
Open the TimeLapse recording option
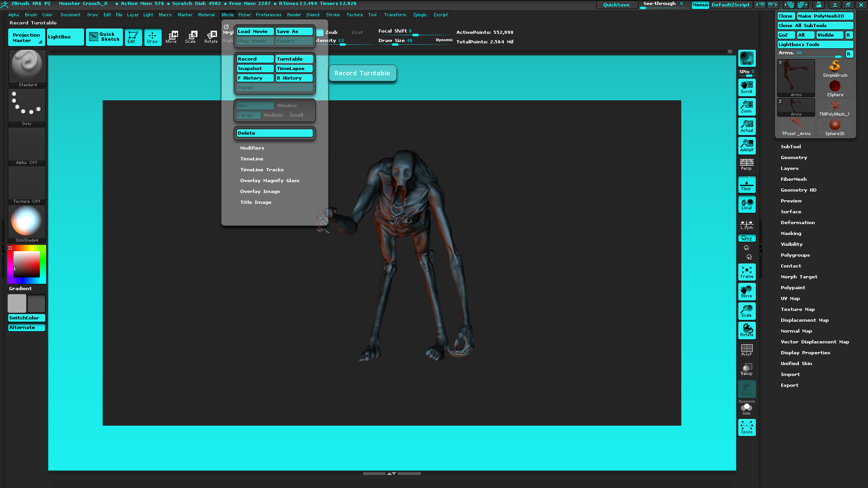point(292,68)
